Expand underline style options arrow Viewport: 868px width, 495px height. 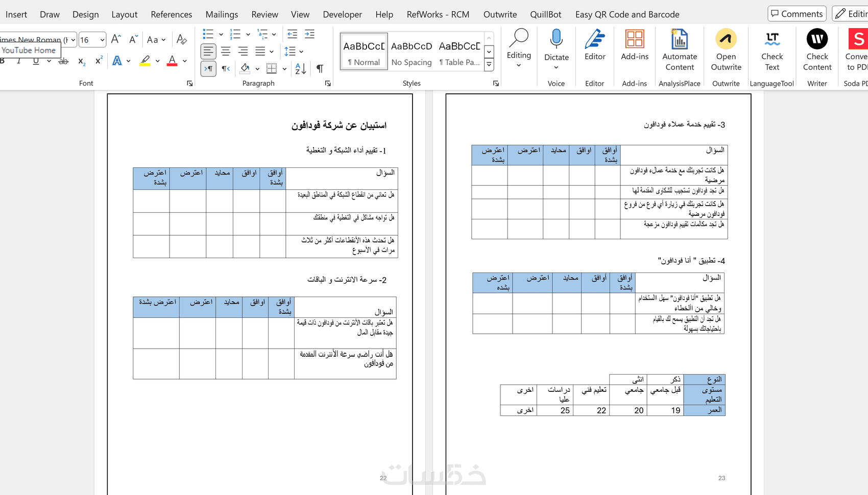[x=49, y=61]
